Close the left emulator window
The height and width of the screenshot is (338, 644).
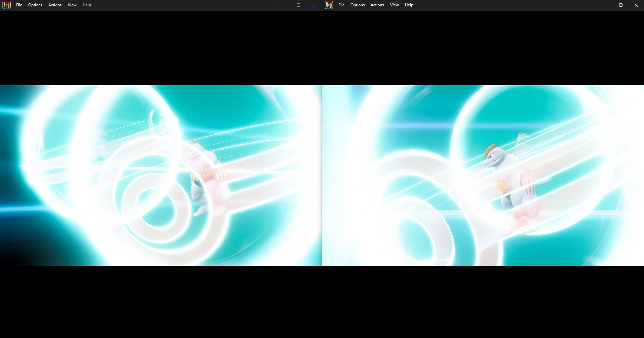314,5
